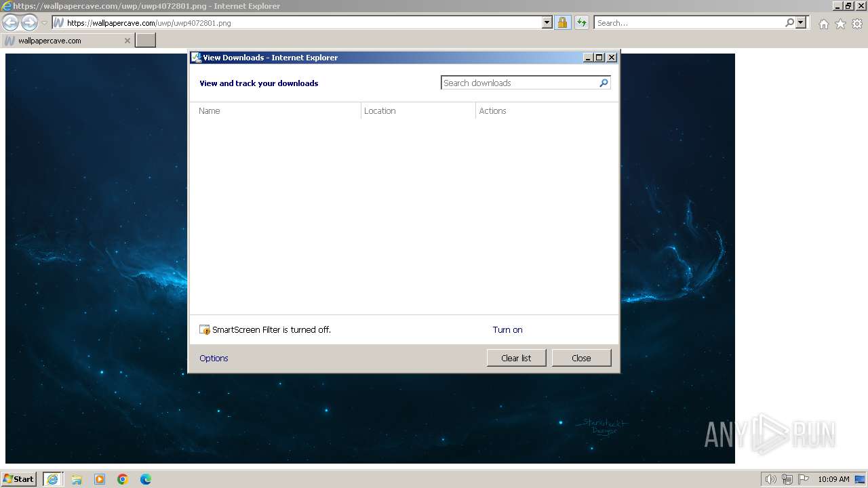The image size is (868, 488).
Task: Click the Search downloads field
Action: click(x=519, y=83)
